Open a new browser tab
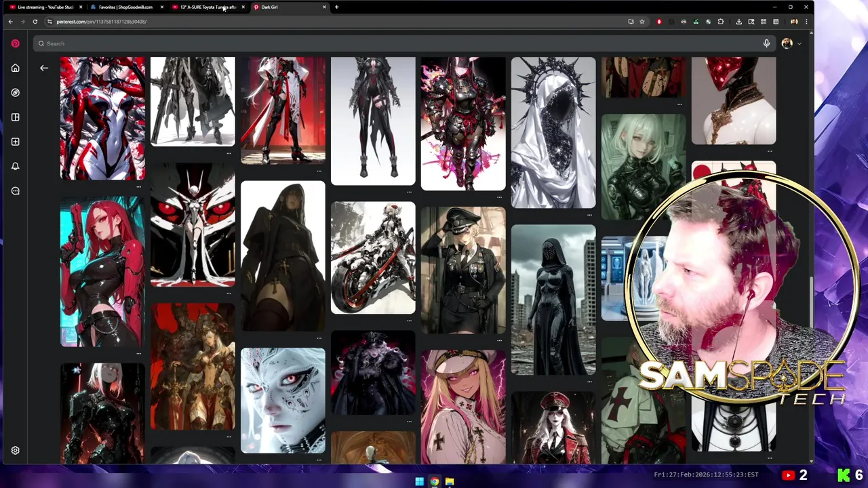This screenshot has height=488, width=868. pos(337,7)
